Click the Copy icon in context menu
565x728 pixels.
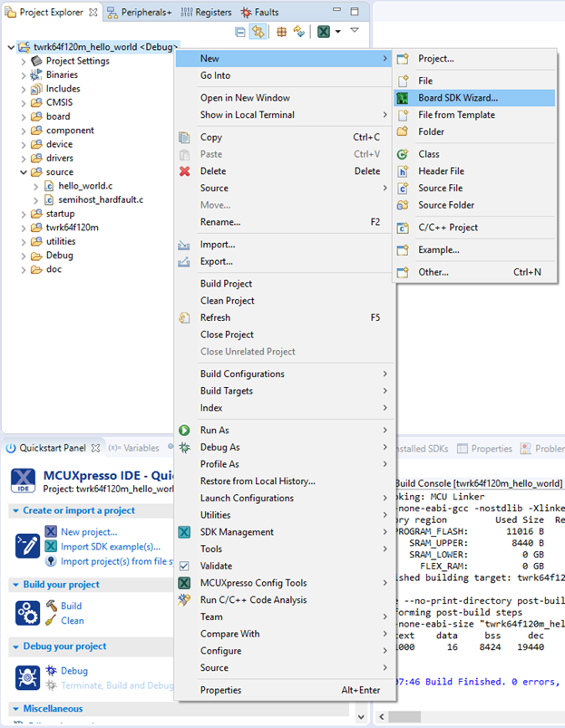point(184,138)
